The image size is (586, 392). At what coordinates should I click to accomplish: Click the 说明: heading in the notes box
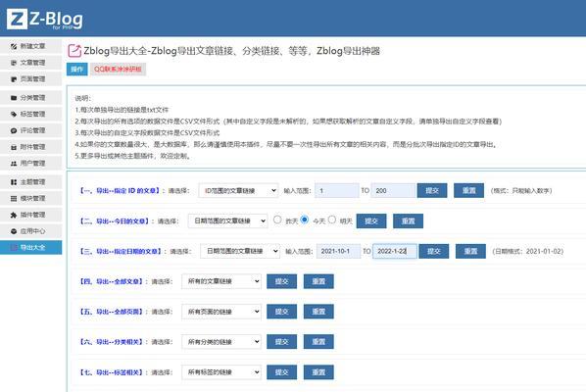click(x=82, y=98)
